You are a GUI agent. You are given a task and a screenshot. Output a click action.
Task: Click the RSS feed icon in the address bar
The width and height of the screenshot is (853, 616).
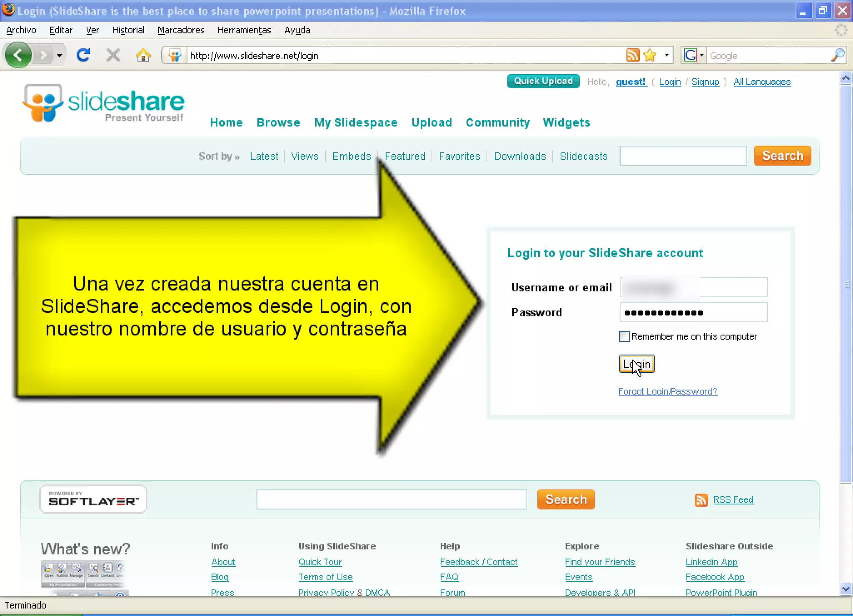click(632, 55)
